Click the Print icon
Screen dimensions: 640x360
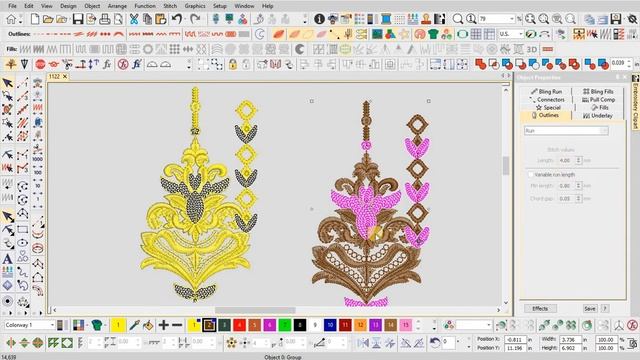105,19
